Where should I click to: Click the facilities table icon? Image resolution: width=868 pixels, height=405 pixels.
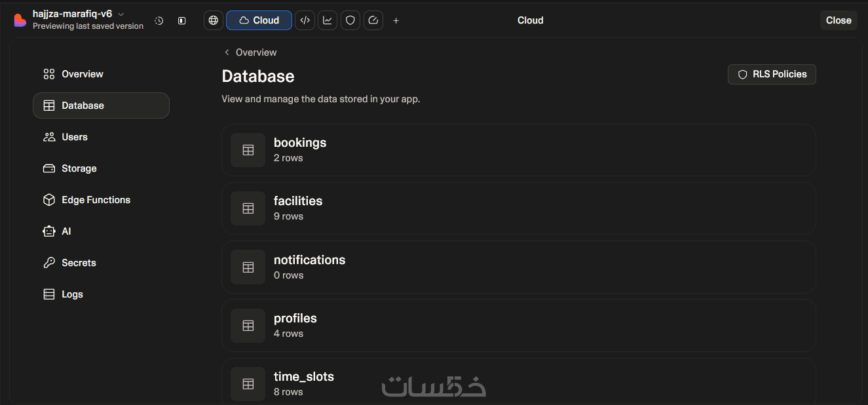pos(248,208)
